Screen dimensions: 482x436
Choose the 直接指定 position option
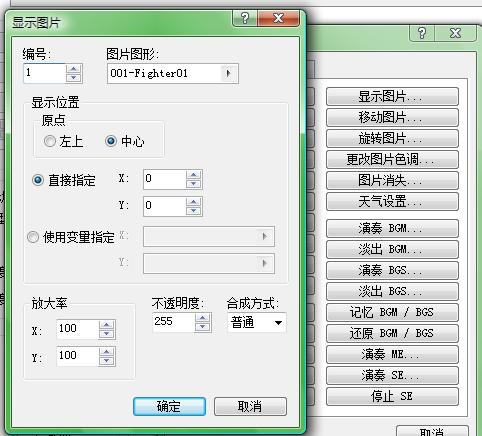click(x=38, y=180)
